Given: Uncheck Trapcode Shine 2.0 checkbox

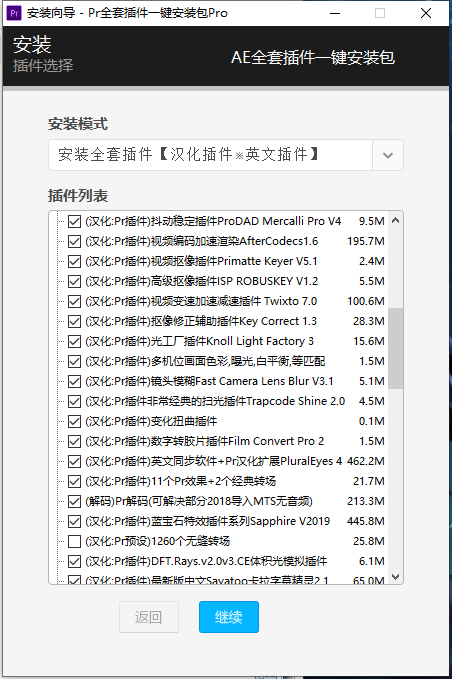Looking at the screenshot, I should click(74, 401).
